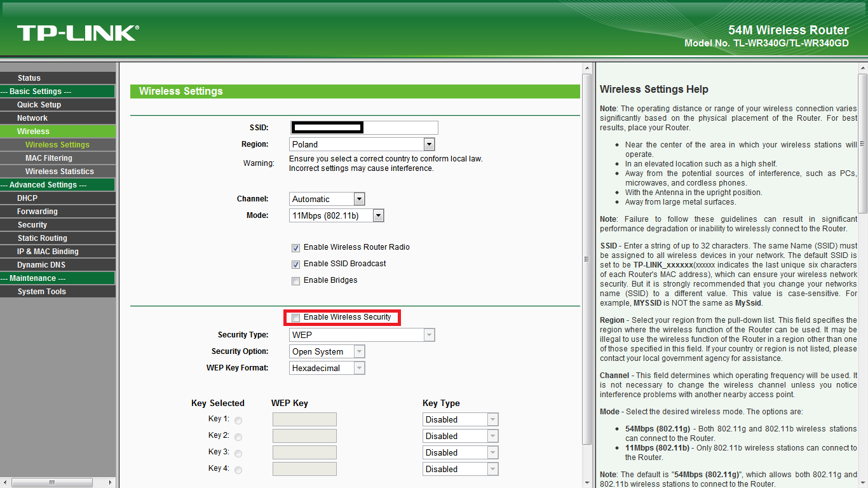The width and height of the screenshot is (868, 488).
Task: Open the Wireless Settings sidebar submenu item
Action: (58, 145)
